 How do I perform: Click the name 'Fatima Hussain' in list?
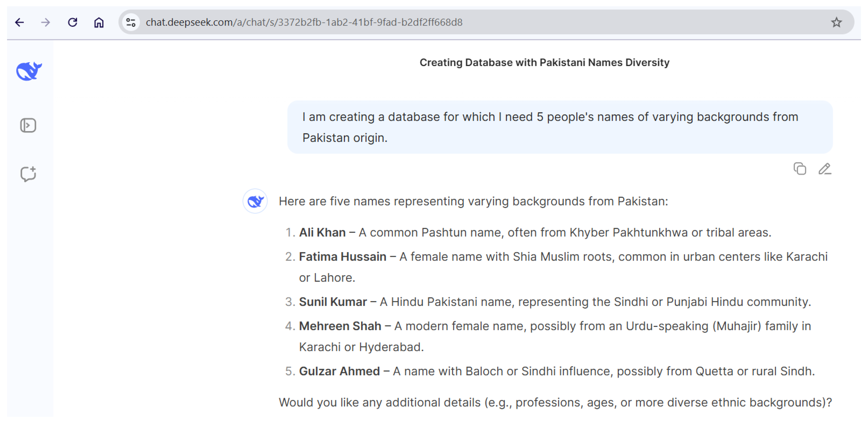pyautogui.click(x=342, y=257)
